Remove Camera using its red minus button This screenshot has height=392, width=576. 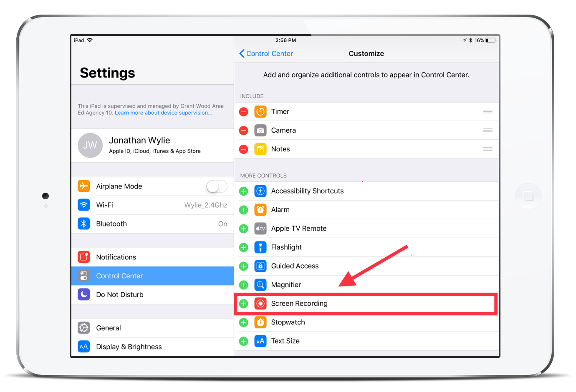tap(244, 131)
